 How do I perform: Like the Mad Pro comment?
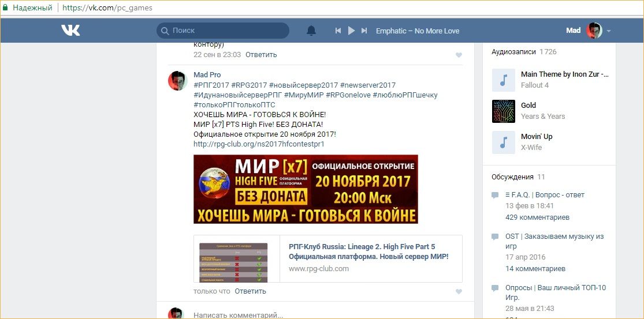(459, 291)
